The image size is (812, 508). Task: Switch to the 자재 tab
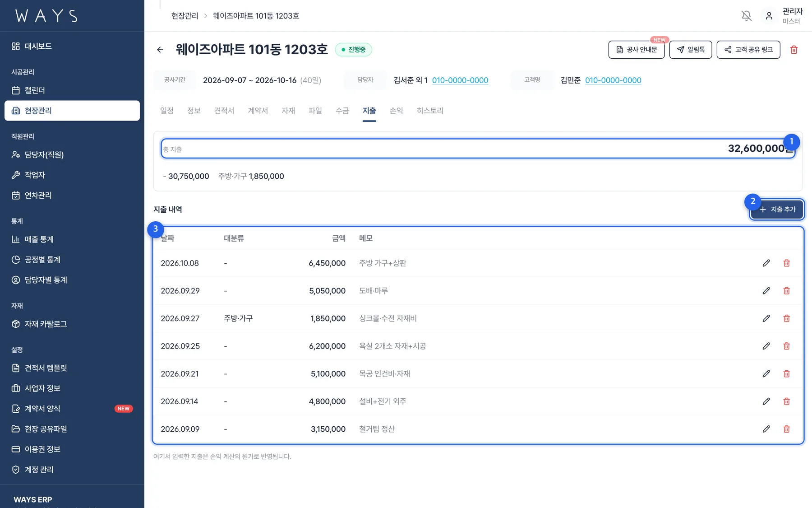point(288,111)
